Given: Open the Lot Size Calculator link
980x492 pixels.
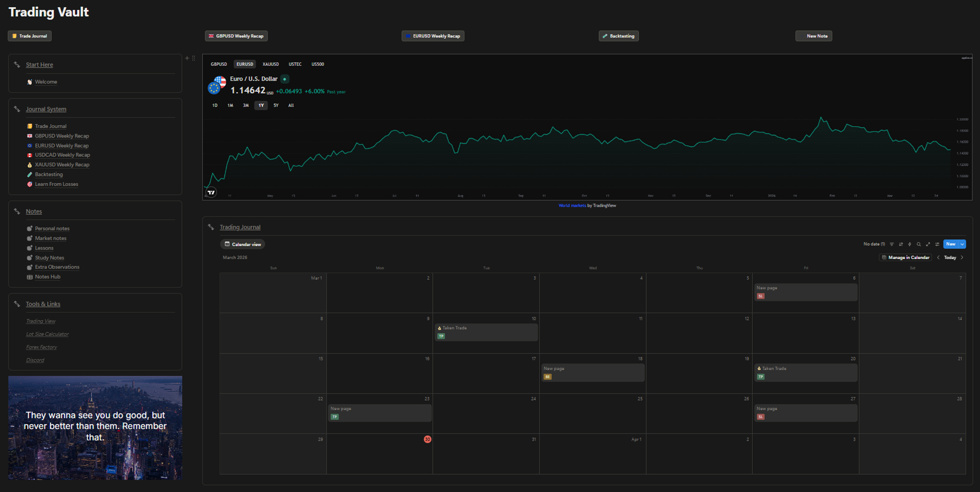Looking at the screenshot, I should [x=47, y=334].
